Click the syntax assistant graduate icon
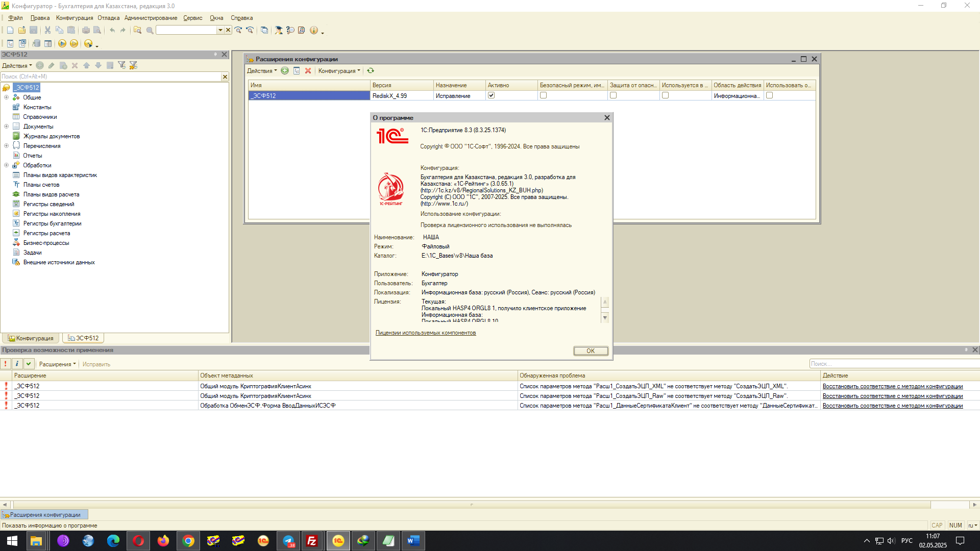Image resolution: width=980 pixels, height=551 pixels. pos(278,31)
